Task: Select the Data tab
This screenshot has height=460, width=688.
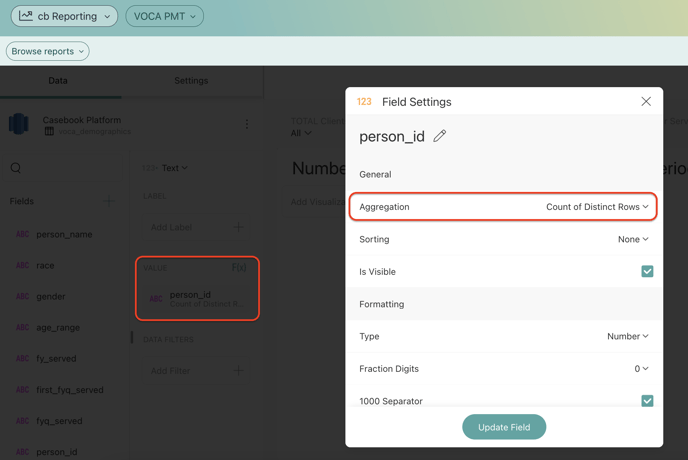Action: click(58, 81)
